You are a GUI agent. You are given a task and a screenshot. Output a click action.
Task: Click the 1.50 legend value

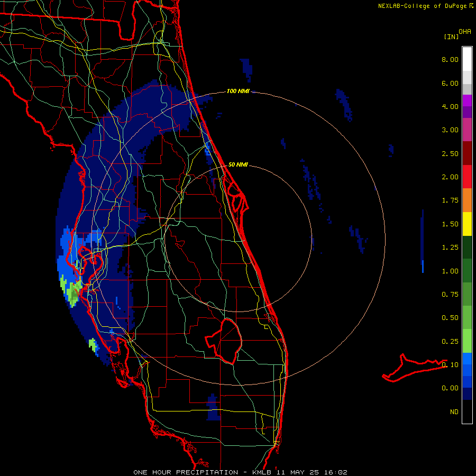click(450, 224)
